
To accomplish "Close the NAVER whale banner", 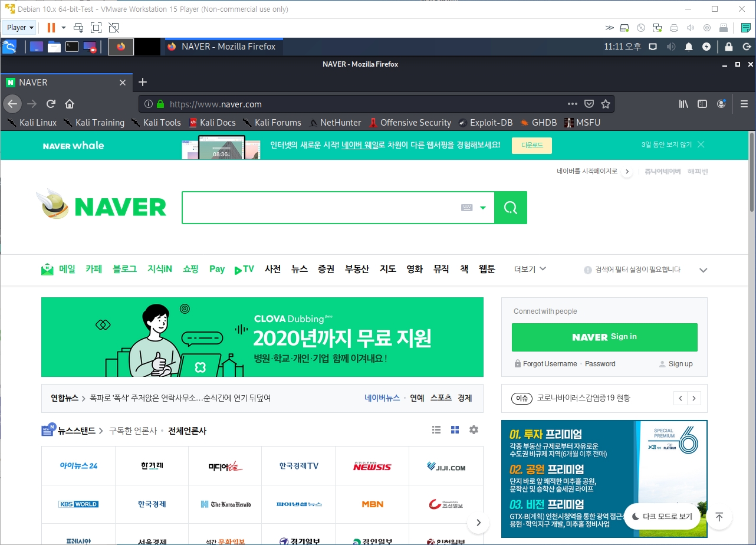I will [701, 145].
